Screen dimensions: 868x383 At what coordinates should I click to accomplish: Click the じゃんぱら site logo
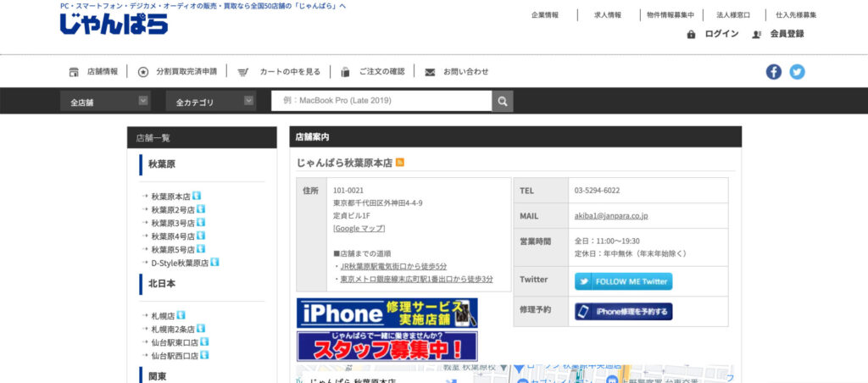(114, 24)
